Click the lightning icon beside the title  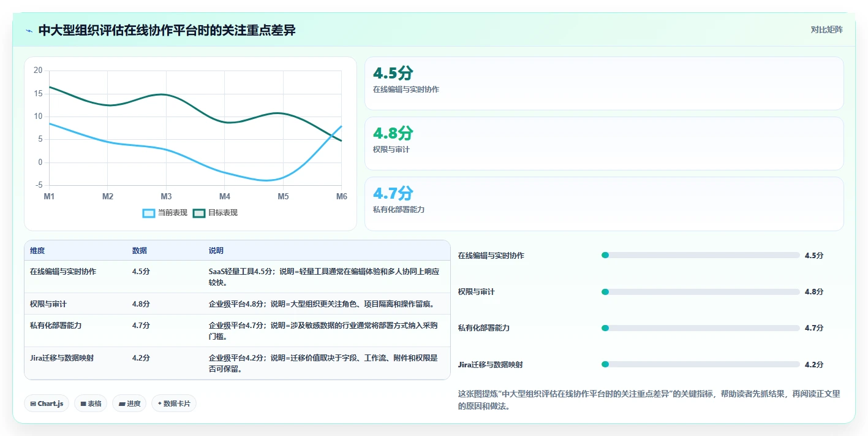[x=29, y=31]
